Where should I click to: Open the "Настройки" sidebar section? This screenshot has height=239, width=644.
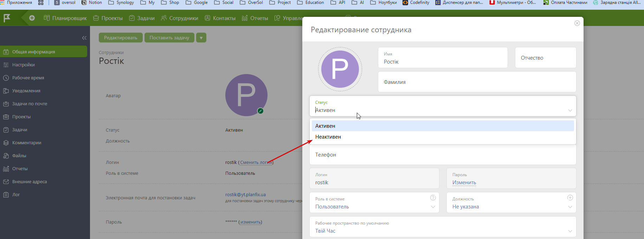pyautogui.click(x=24, y=65)
